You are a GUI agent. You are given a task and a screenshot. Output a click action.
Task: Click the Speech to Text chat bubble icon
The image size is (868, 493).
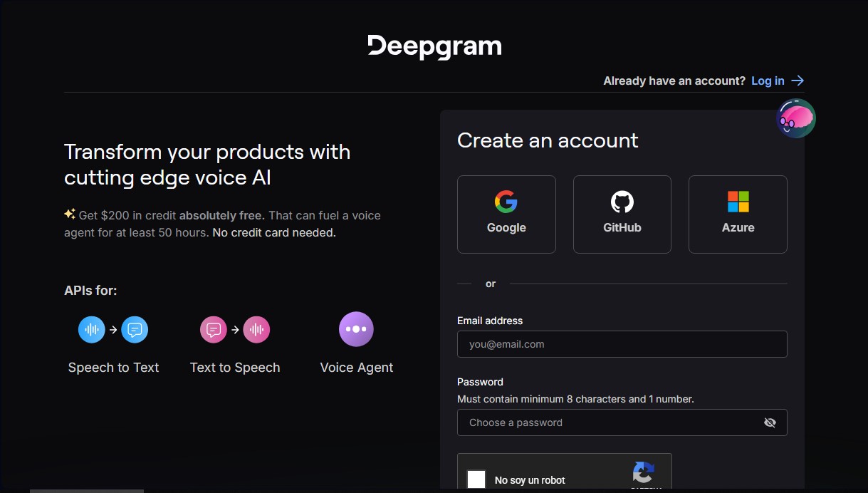(135, 329)
